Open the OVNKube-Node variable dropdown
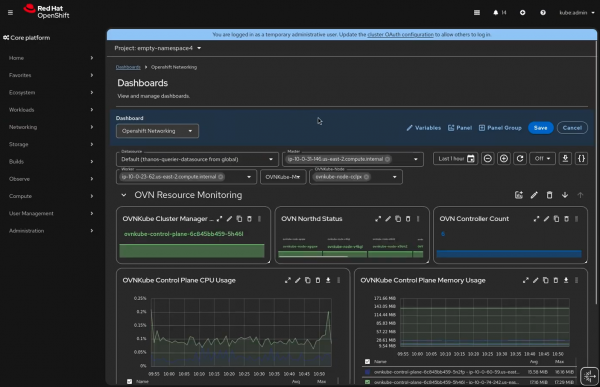The height and width of the screenshot is (387, 600). 395,177
